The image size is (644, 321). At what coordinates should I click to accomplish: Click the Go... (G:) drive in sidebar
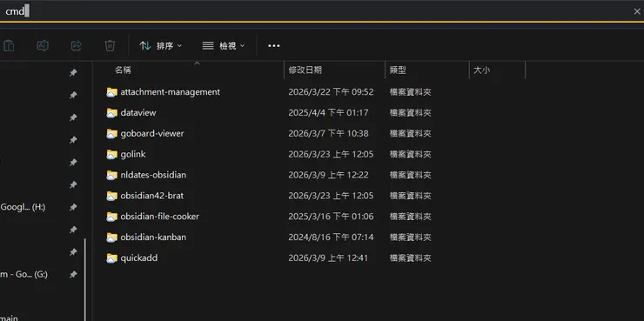coord(23,274)
